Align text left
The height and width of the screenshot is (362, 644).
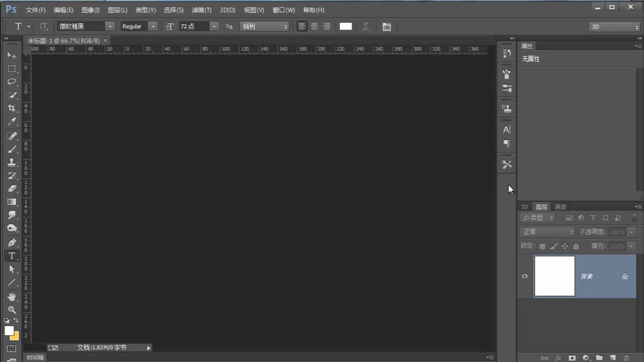tap(302, 26)
